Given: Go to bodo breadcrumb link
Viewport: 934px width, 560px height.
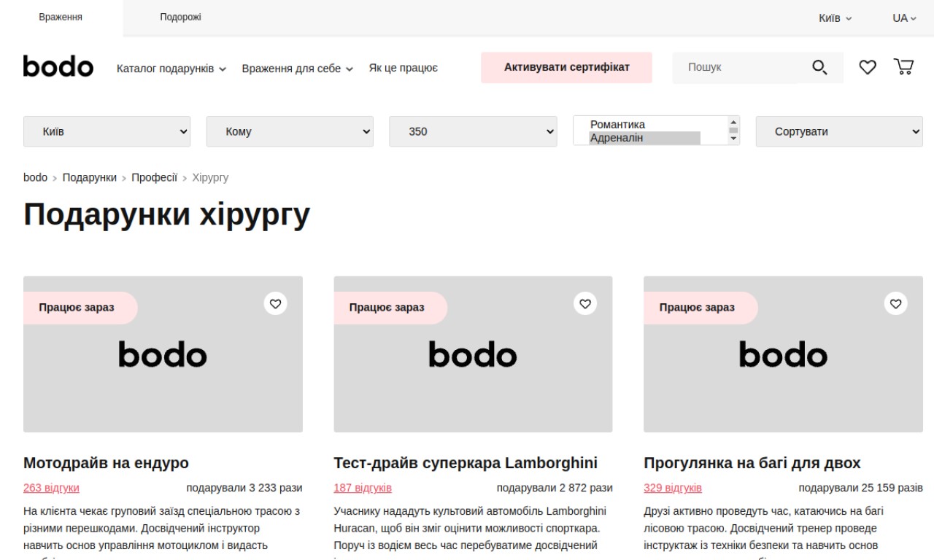Looking at the screenshot, I should click(x=35, y=177).
